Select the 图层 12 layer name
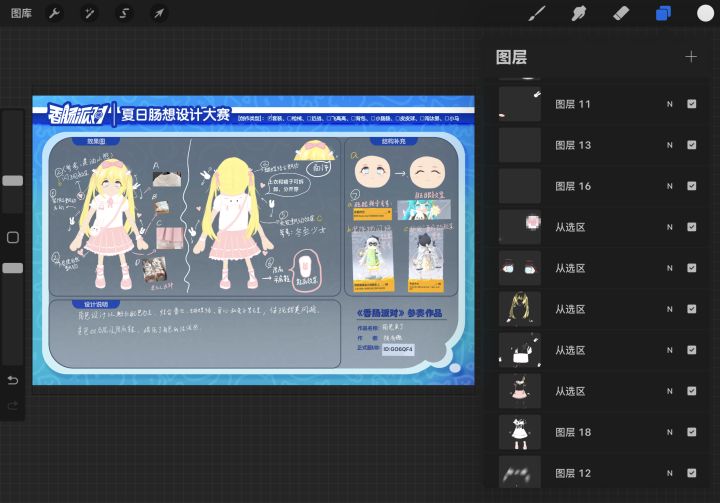 (573, 473)
